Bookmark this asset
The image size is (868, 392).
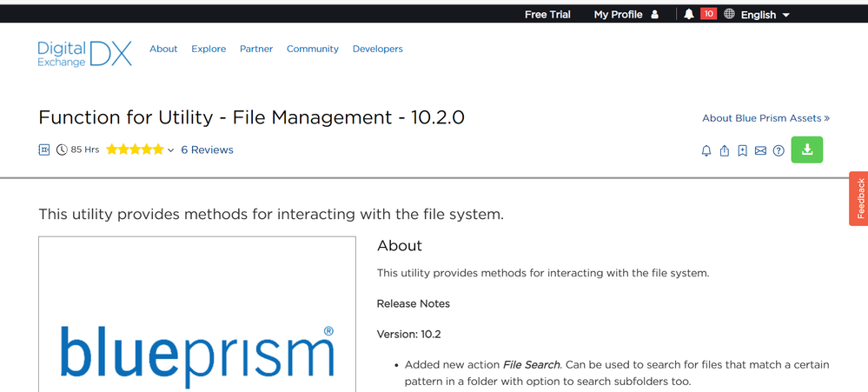(x=743, y=150)
